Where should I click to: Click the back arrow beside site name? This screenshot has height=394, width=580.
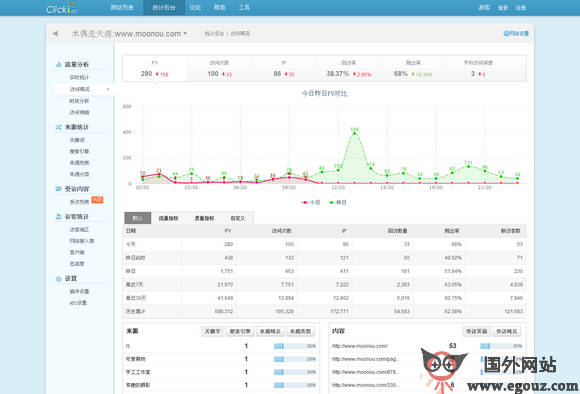tap(55, 34)
